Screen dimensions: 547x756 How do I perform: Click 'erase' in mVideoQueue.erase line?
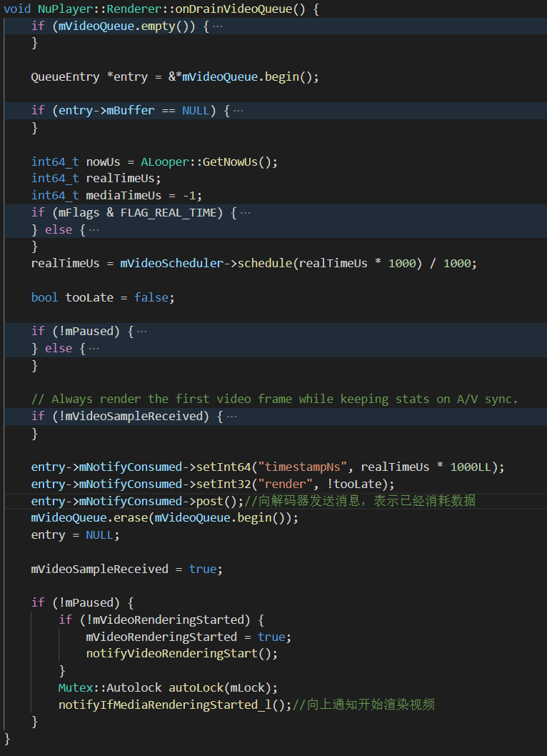tap(131, 518)
